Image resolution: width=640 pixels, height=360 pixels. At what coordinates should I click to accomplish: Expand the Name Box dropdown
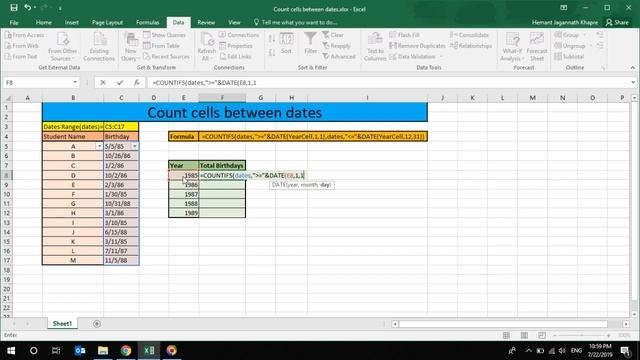tap(75, 82)
